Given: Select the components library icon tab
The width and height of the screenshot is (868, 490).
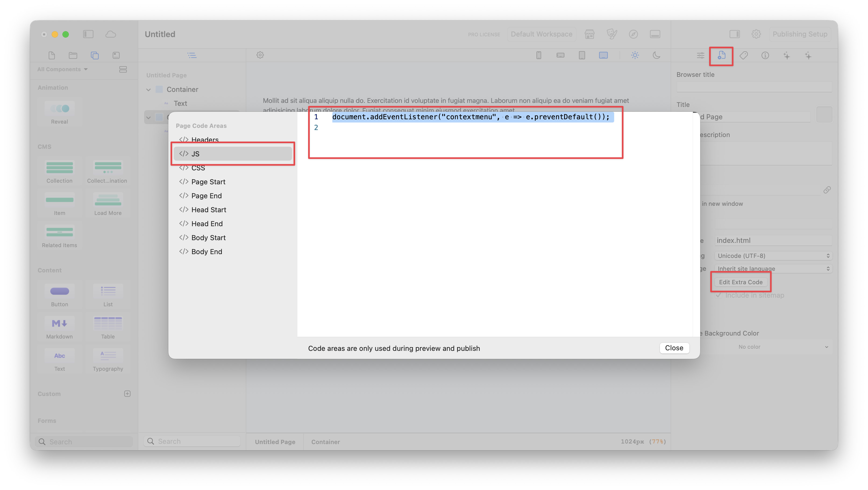Looking at the screenshot, I should click(95, 55).
